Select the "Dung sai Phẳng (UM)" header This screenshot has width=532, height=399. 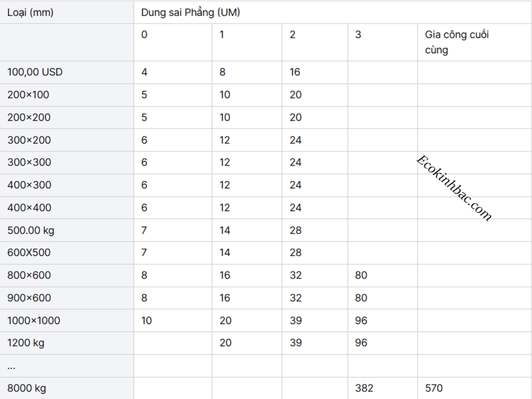click(x=190, y=13)
